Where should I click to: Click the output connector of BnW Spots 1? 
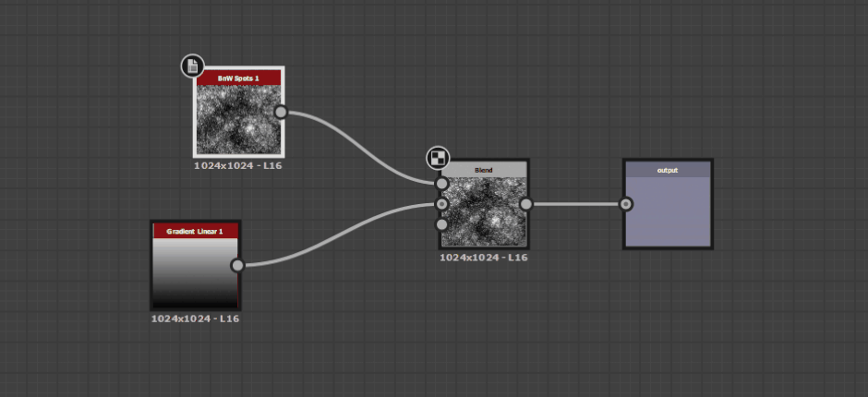(281, 113)
